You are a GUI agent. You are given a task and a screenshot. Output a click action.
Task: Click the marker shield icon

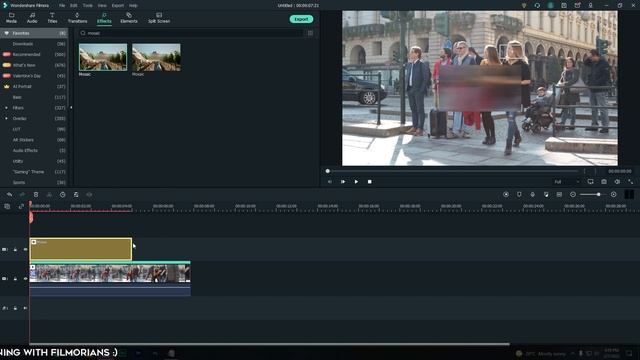pyautogui.click(x=519, y=195)
